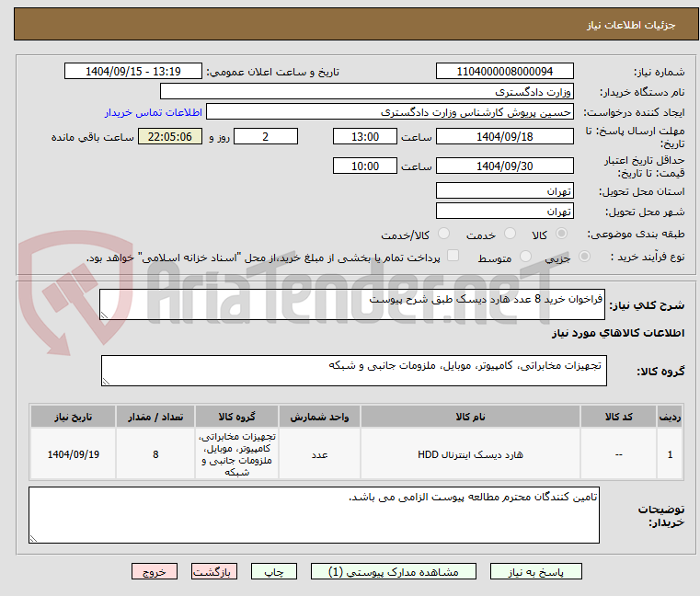
Task: Click the deadline time 13:00 field
Action: 365,136
